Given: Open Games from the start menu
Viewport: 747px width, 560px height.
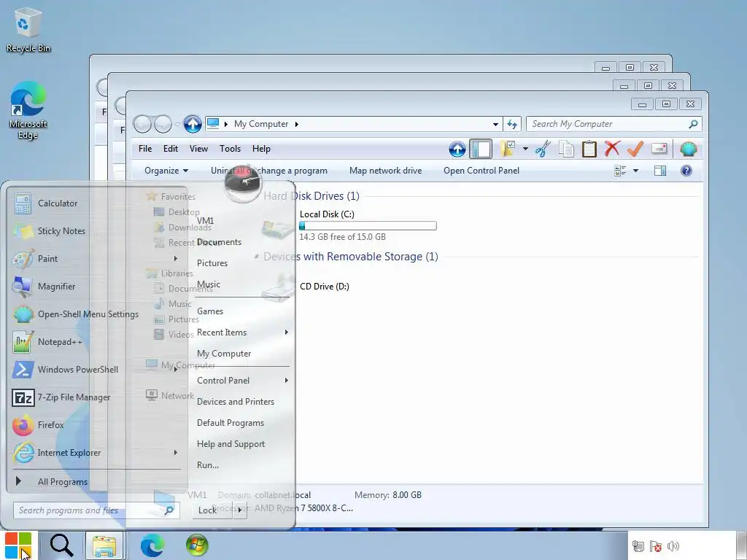Looking at the screenshot, I should [x=210, y=311].
